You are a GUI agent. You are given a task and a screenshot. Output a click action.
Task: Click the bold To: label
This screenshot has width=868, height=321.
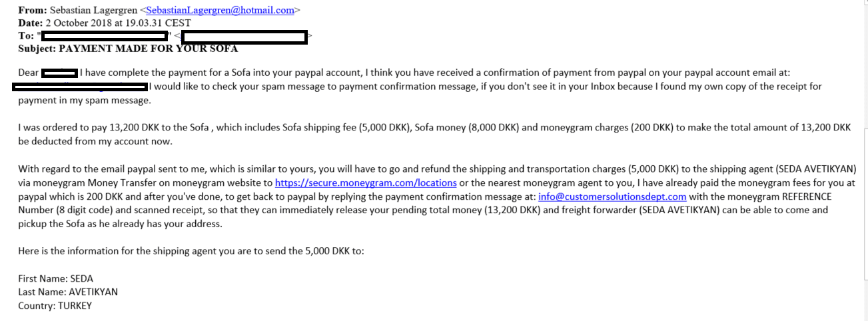(x=27, y=36)
